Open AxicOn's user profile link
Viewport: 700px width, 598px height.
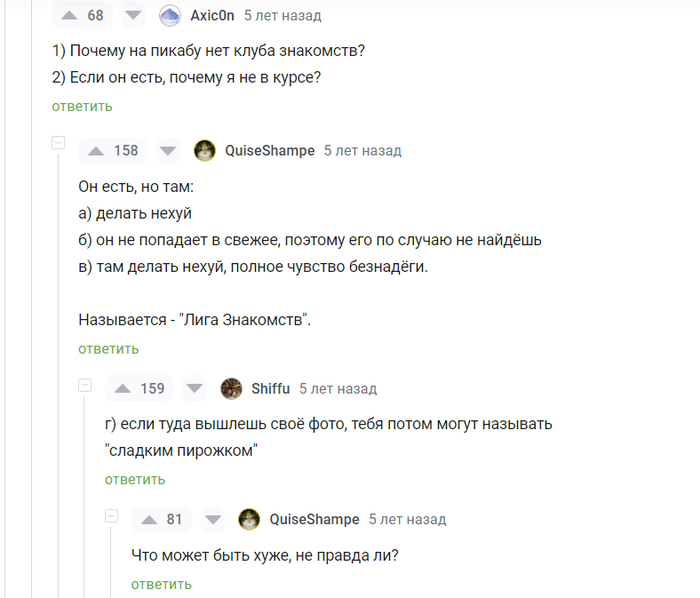point(212,16)
